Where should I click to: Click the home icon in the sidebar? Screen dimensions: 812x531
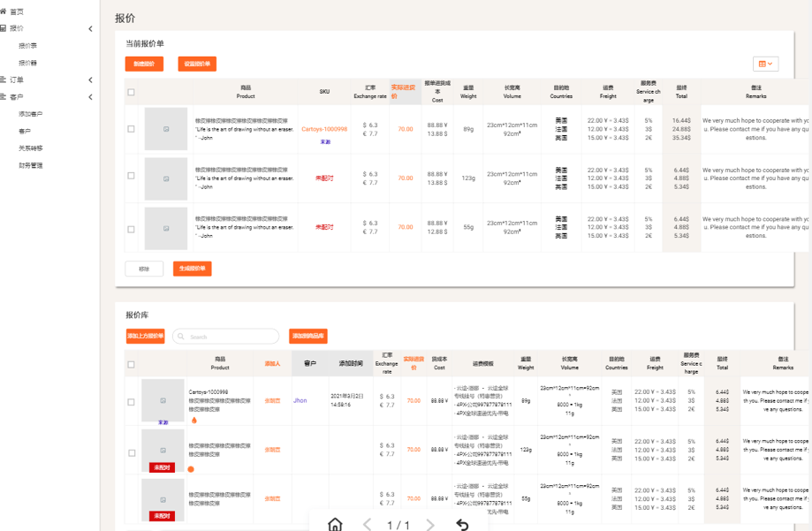4,11
